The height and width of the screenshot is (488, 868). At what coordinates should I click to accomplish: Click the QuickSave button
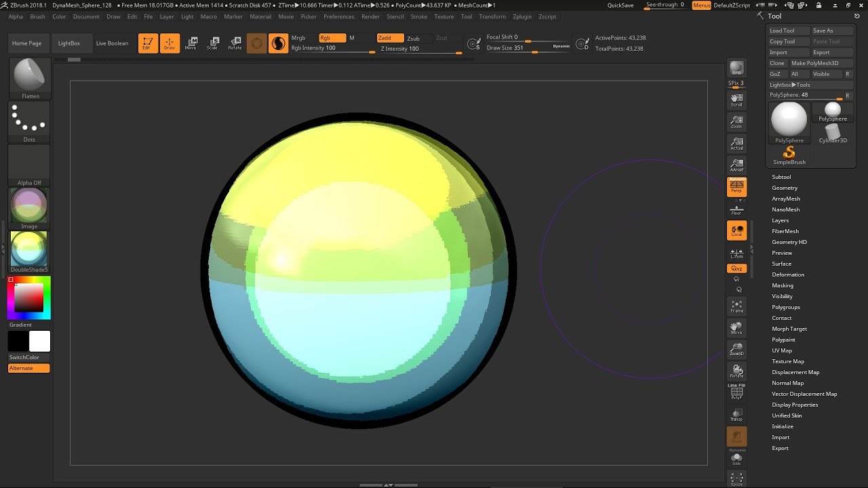coord(620,5)
